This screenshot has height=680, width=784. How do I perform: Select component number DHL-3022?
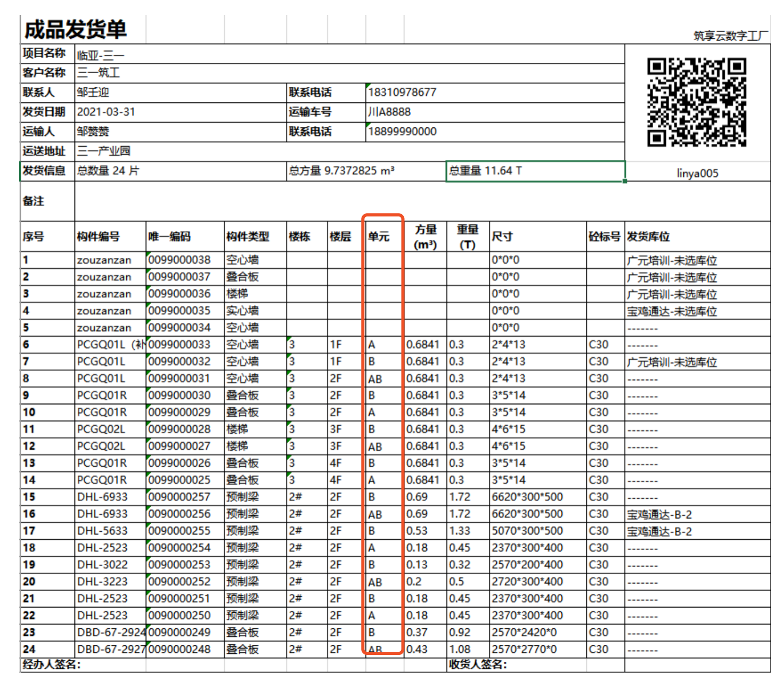pyautogui.click(x=102, y=564)
